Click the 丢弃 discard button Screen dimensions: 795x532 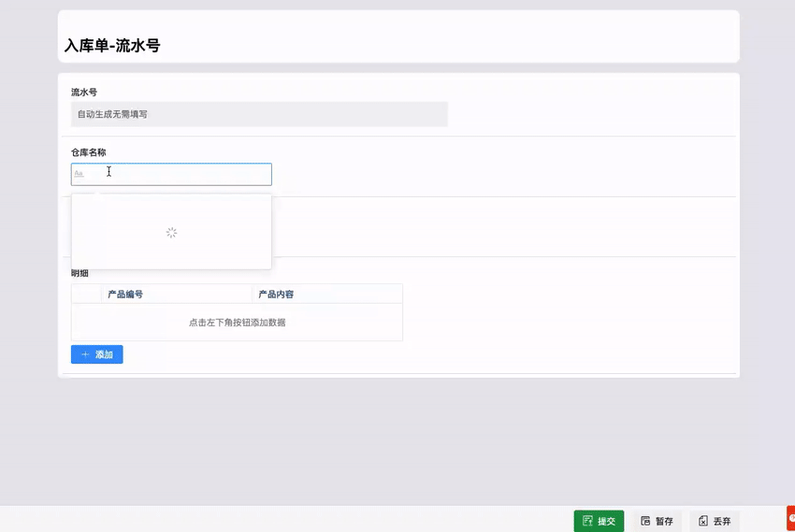(x=715, y=521)
